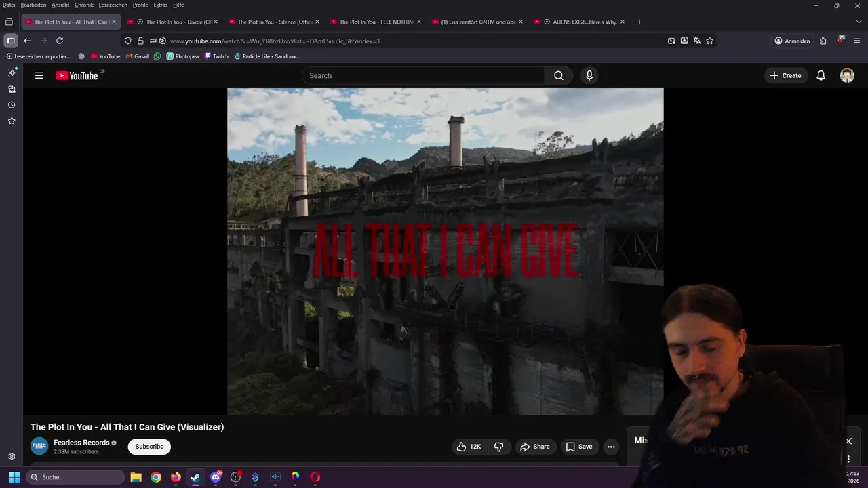The image size is (868, 488).
Task: Open the YouTube account avatar menu
Action: [x=847, y=75]
